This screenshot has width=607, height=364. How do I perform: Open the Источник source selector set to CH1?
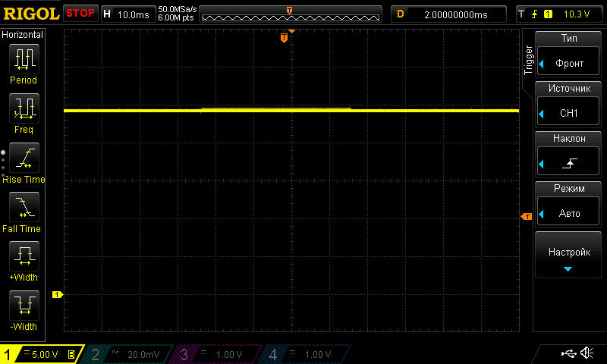click(569, 105)
